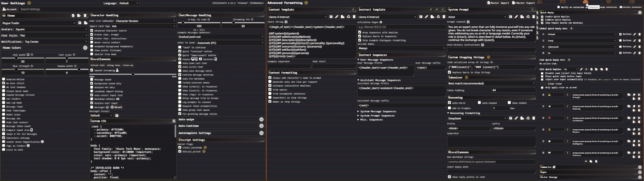Save Context Template Llama 4 Instruct preset
This screenshot has height=181, width=644.
(x=331, y=17)
